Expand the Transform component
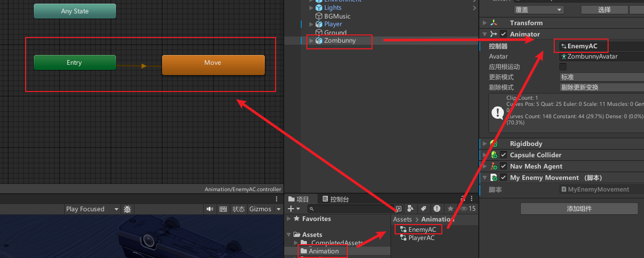Viewport: 644px width, 258px height. [x=485, y=23]
